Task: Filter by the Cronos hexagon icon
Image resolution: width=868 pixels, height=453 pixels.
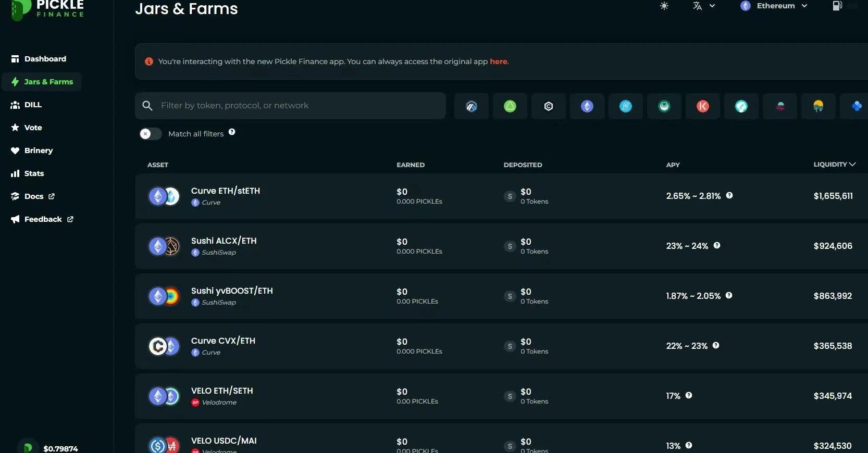Action: click(x=548, y=106)
